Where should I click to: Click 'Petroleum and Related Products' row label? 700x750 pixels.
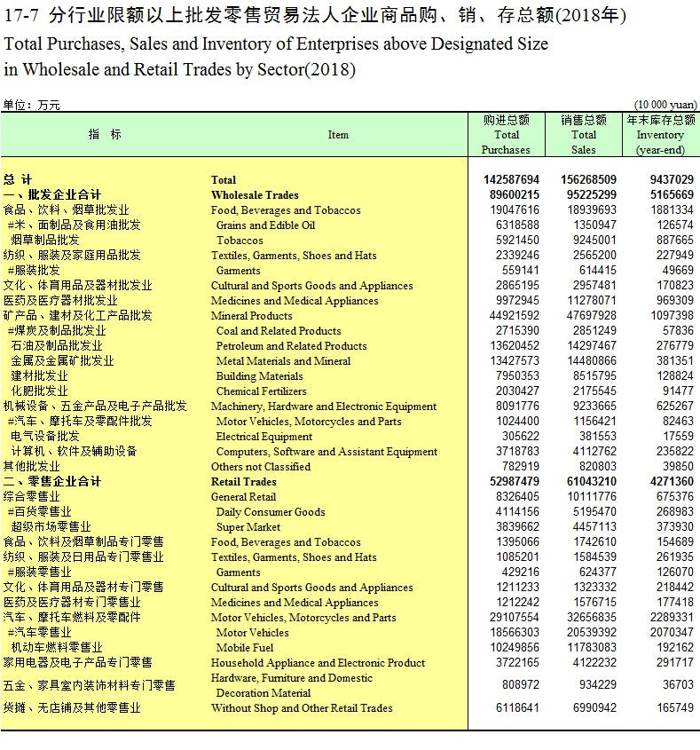point(292,346)
